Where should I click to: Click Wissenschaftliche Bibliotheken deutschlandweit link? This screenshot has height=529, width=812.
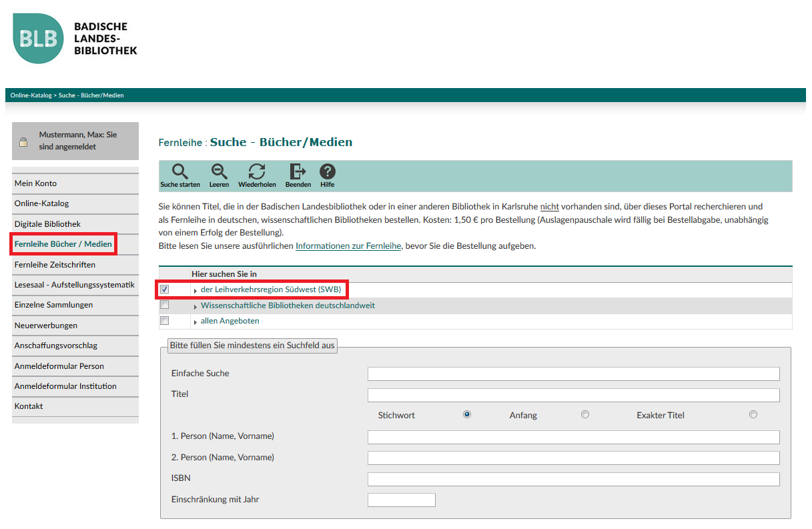[288, 306]
